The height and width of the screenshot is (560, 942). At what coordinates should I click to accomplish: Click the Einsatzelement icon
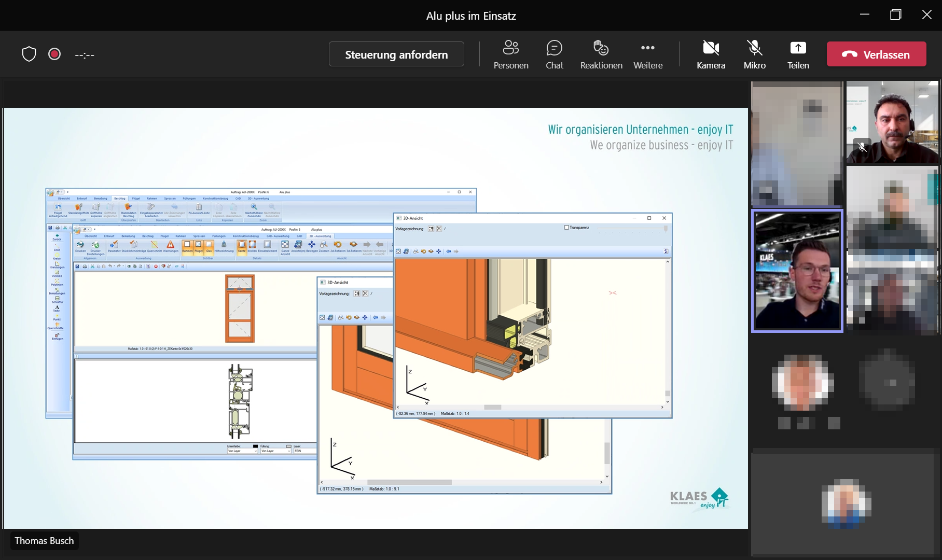coord(268,246)
